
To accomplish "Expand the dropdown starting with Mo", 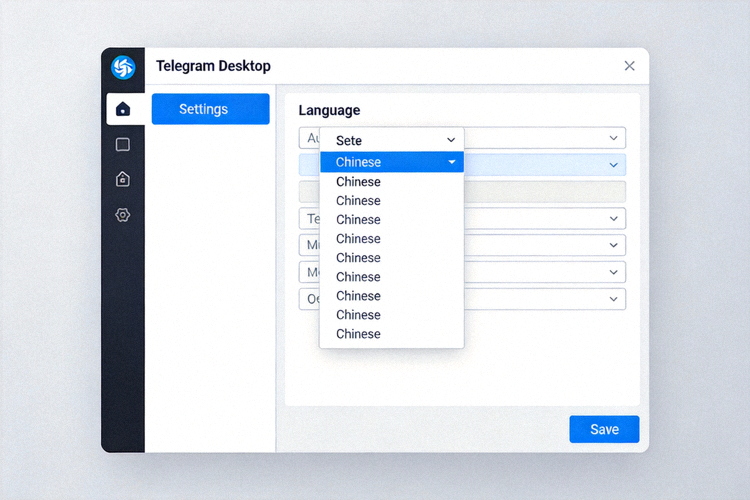I will [613, 272].
